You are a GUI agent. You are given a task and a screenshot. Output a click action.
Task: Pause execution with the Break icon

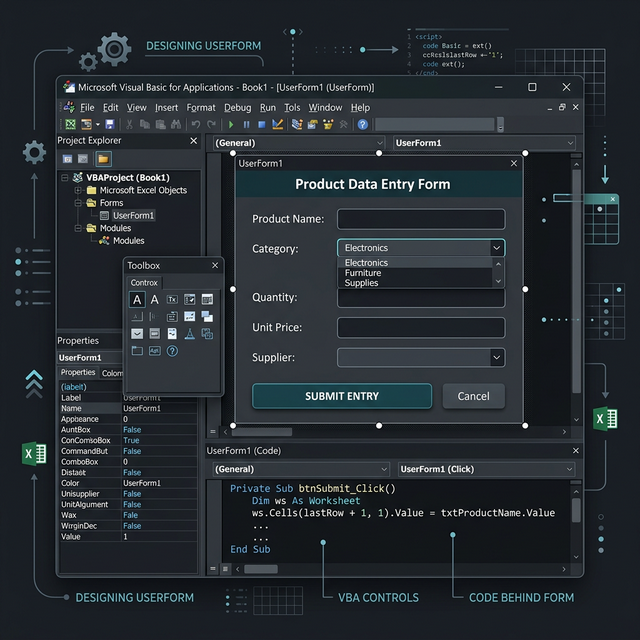(x=247, y=124)
